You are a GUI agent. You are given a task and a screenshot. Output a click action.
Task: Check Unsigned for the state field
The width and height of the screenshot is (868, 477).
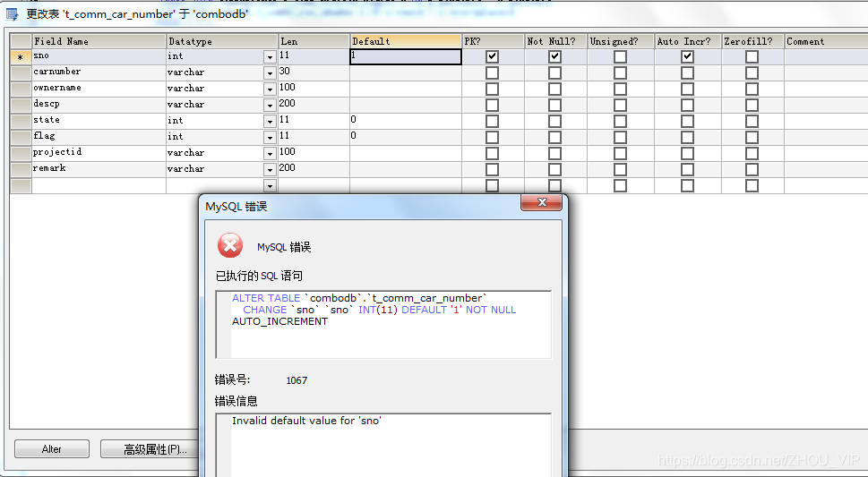pyautogui.click(x=620, y=121)
